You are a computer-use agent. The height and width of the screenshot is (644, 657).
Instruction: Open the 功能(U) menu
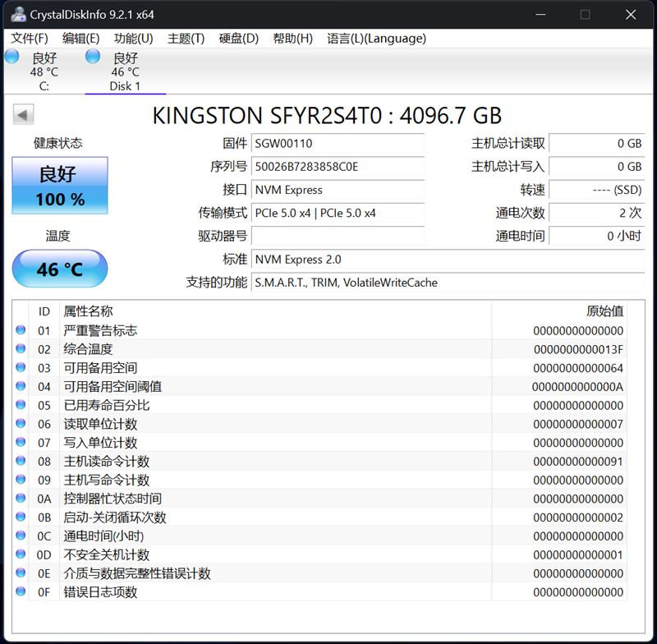point(133,39)
